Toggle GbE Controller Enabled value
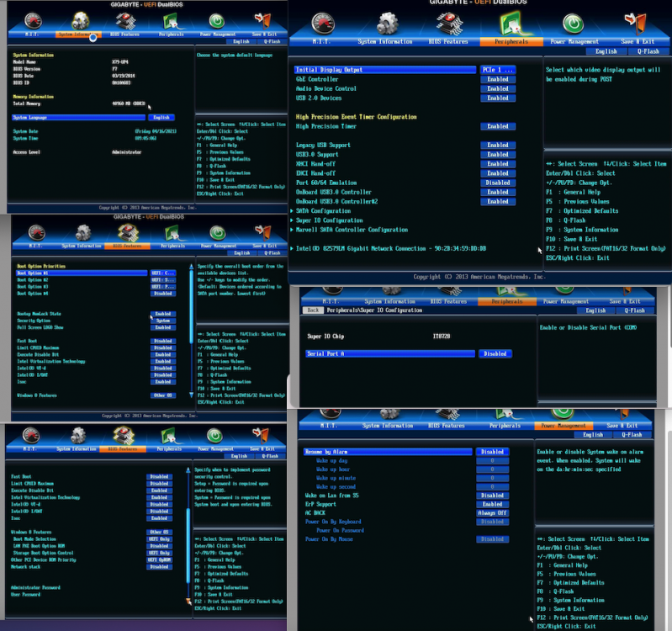The width and height of the screenshot is (672, 631). coord(498,79)
